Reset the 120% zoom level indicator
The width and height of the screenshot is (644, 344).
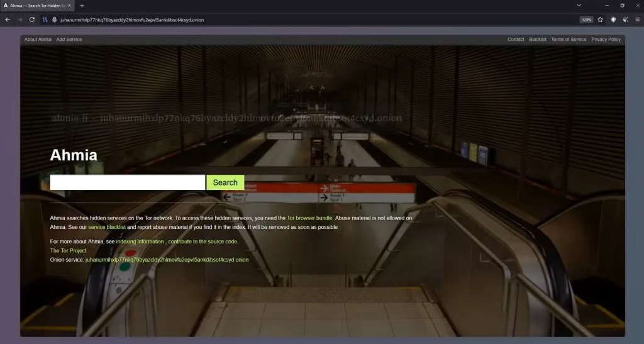point(586,19)
